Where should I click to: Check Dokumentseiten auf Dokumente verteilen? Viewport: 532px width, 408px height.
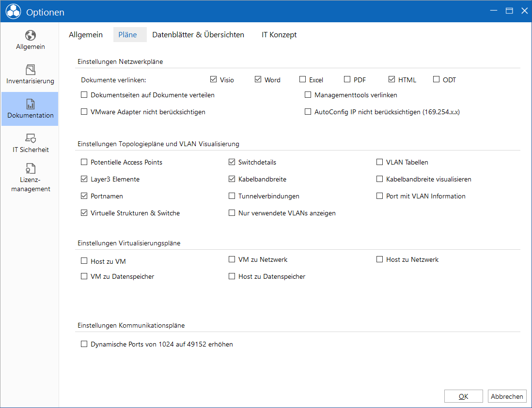tap(84, 95)
